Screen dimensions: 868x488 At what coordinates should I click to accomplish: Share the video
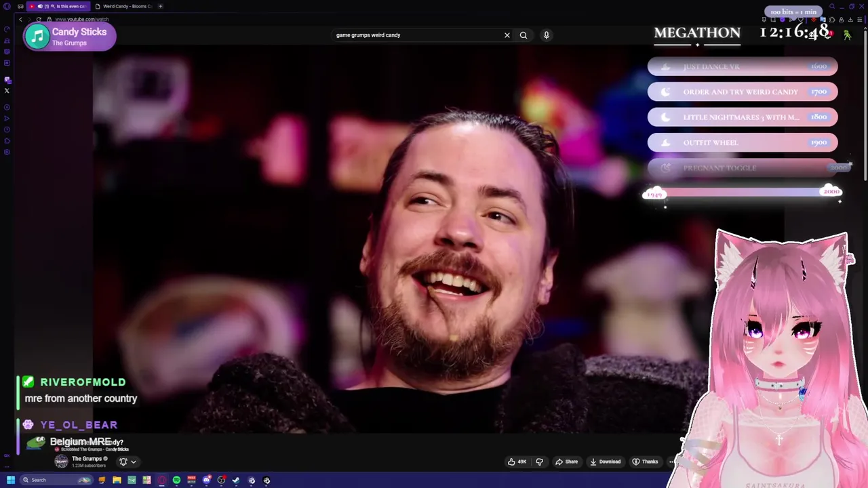(x=566, y=462)
